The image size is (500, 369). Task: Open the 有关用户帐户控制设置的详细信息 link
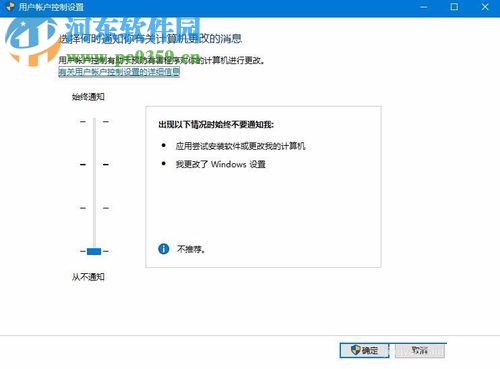(119, 72)
